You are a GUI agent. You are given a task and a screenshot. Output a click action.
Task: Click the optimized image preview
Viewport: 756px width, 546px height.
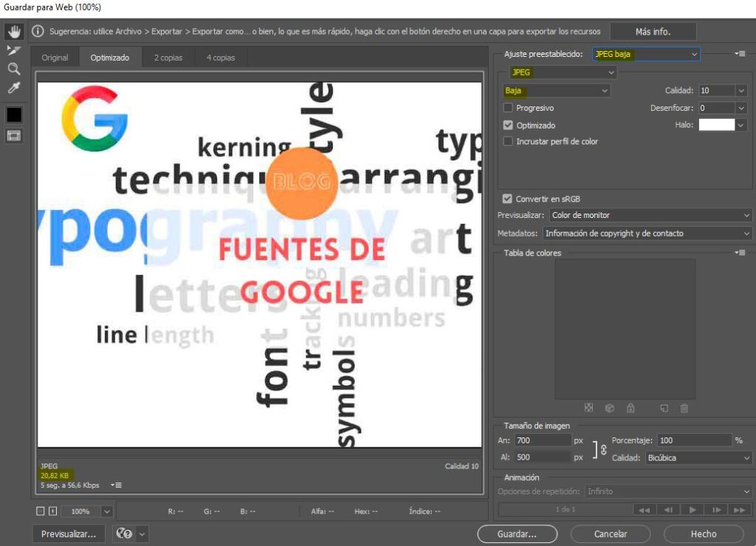(259, 265)
